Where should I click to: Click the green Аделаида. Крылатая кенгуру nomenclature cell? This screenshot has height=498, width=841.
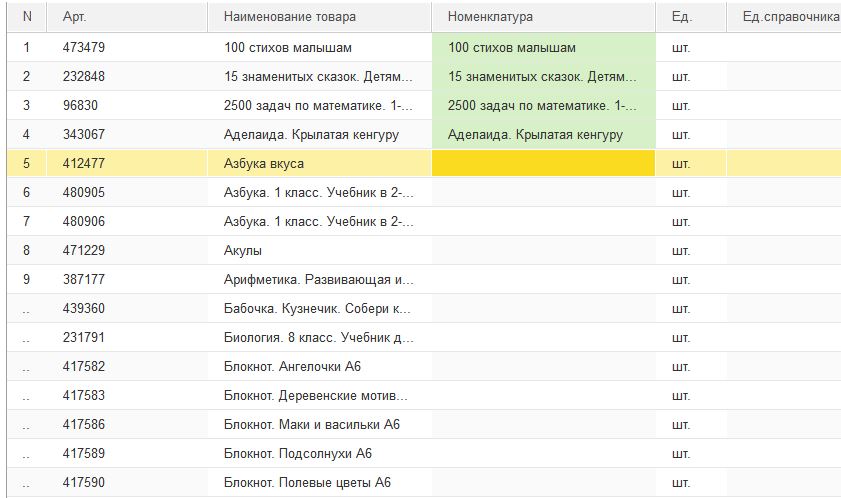pos(543,134)
